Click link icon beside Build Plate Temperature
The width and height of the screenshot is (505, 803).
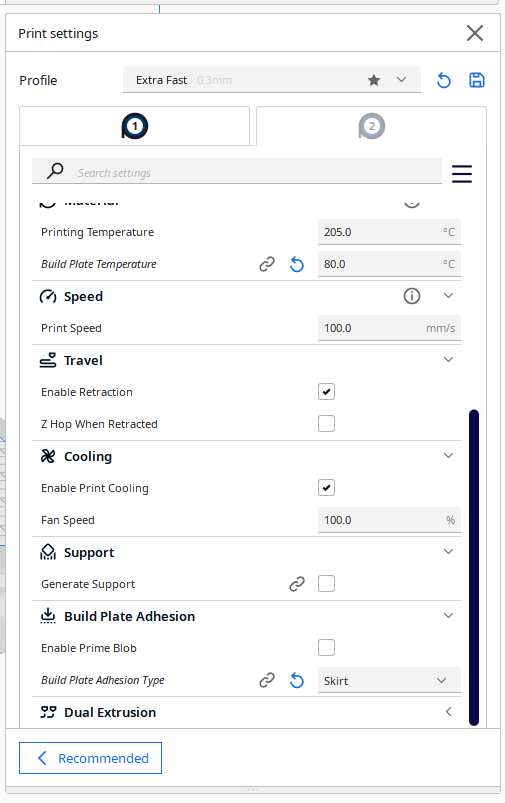(267, 264)
